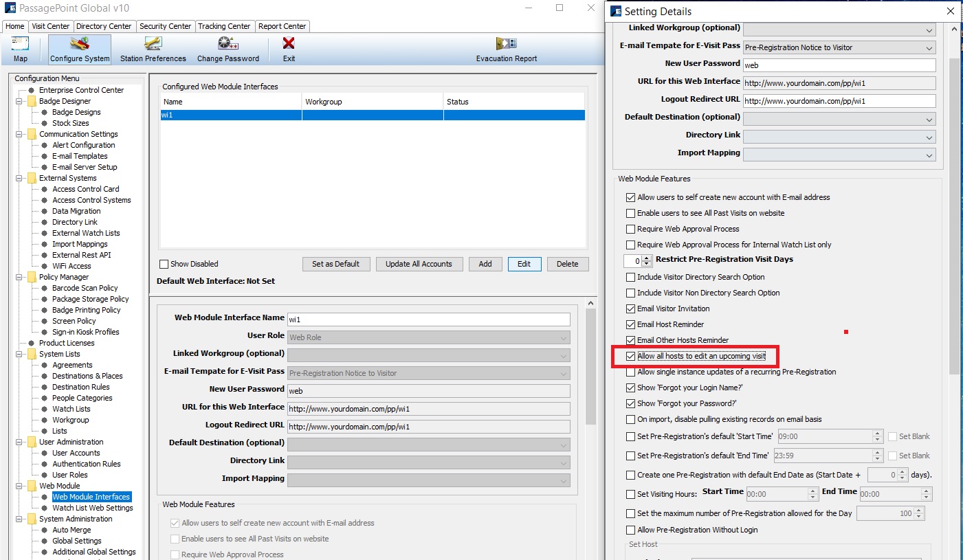Viewport: 963px width, 560px height.
Task: Select Watch List Web Settings tree item
Action: click(x=93, y=508)
